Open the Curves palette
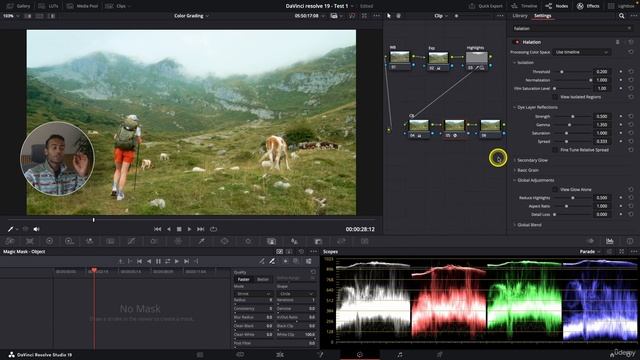 [x=131, y=242]
